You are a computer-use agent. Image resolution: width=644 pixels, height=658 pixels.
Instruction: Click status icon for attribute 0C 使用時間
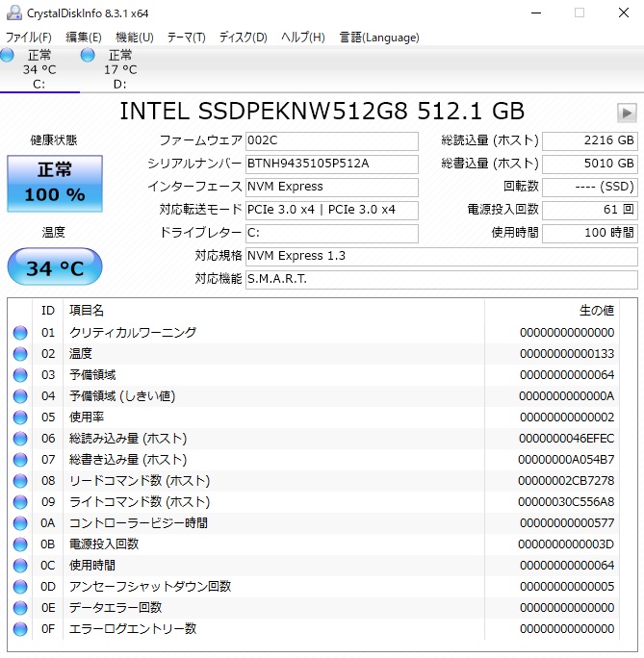pyautogui.click(x=20, y=566)
